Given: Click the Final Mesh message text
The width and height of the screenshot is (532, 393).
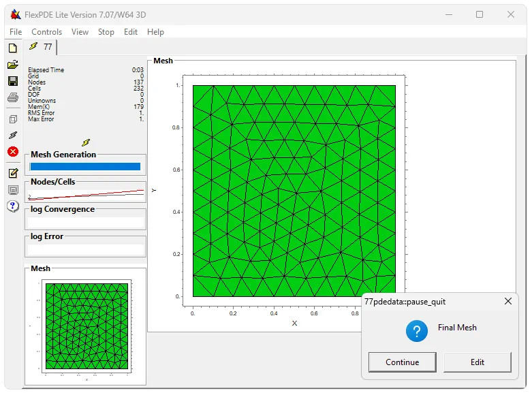Looking at the screenshot, I should click(457, 328).
